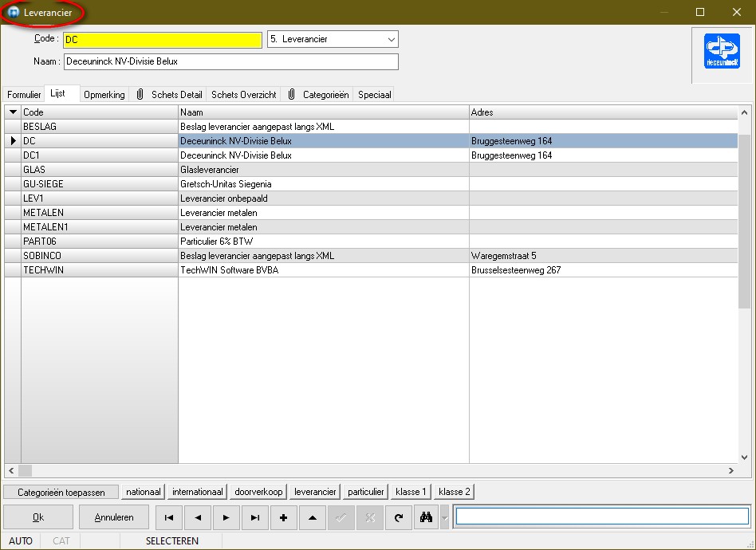Select the PART06 code cell
756x550 pixels.
click(100, 241)
